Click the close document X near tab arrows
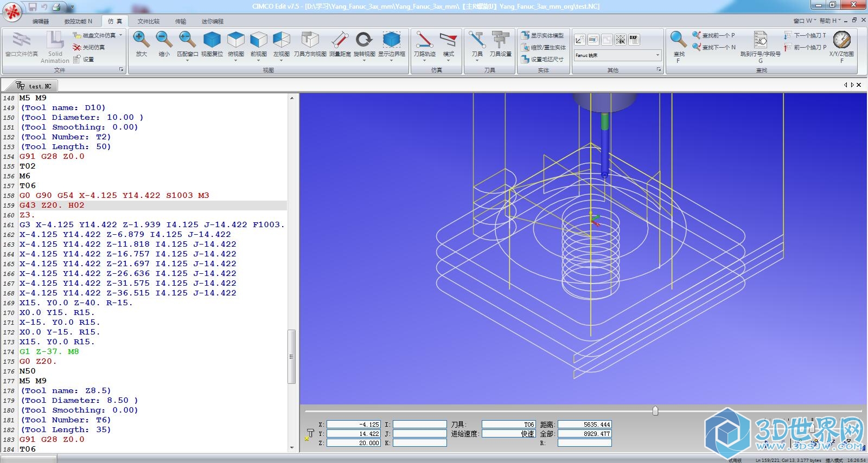This screenshot has height=463, width=868. click(859, 85)
